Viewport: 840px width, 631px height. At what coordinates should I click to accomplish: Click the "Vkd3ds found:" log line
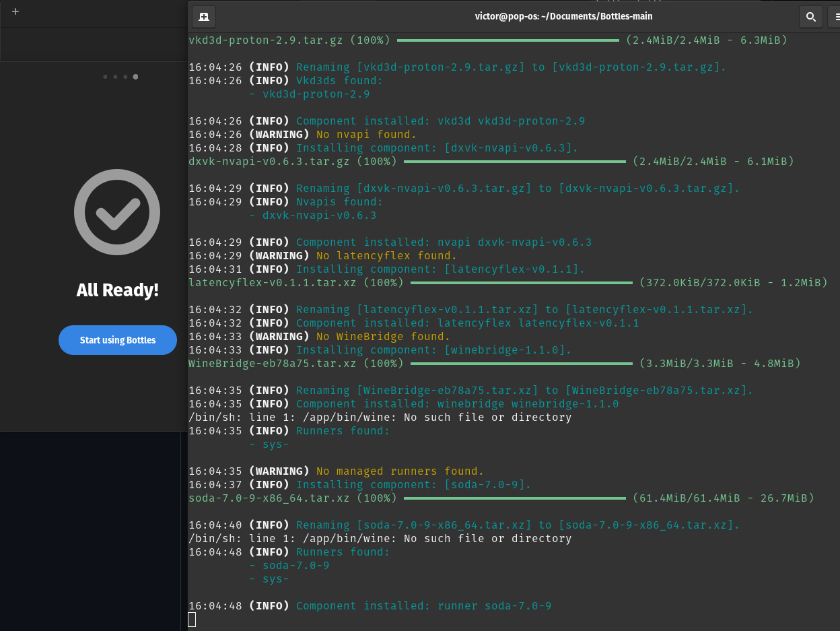point(340,81)
